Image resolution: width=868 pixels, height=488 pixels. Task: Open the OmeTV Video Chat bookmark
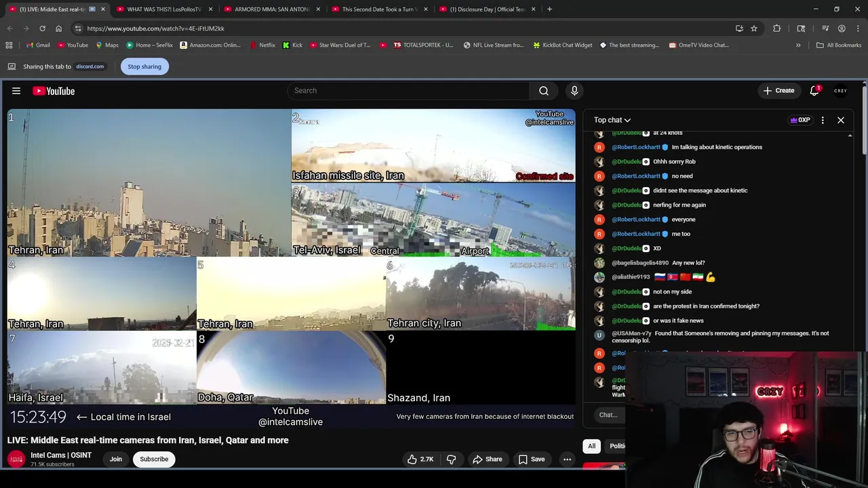pyautogui.click(x=698, y=45)
